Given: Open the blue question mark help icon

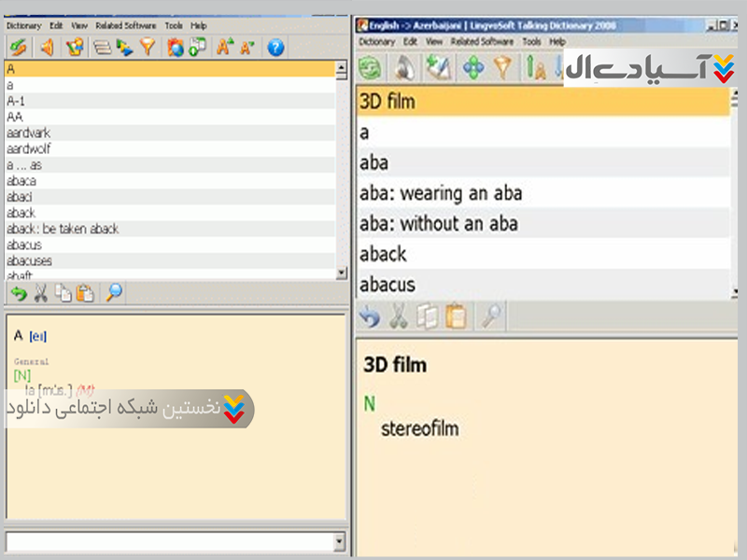Looking at the screenshot, I should (275, 48).
